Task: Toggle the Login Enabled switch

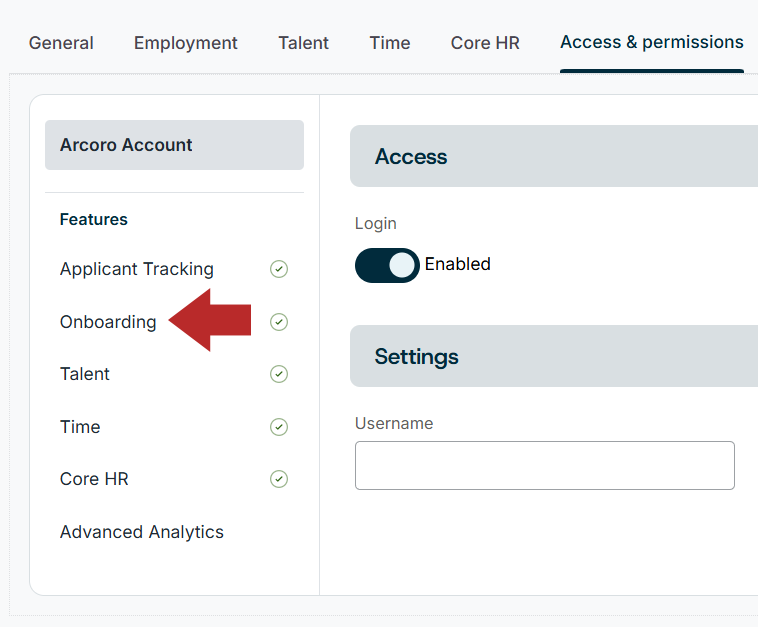Action: click(387, 265)
